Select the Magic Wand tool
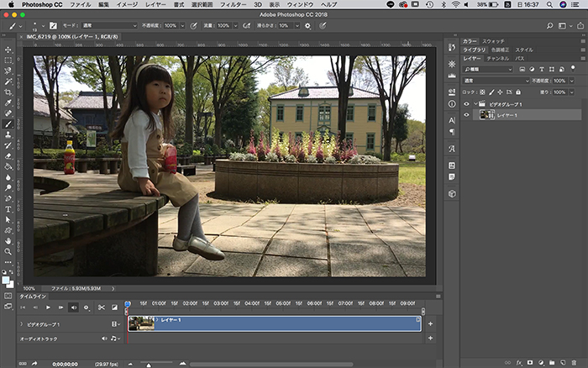This screenshot has height=368, width=588. point(8,81)
